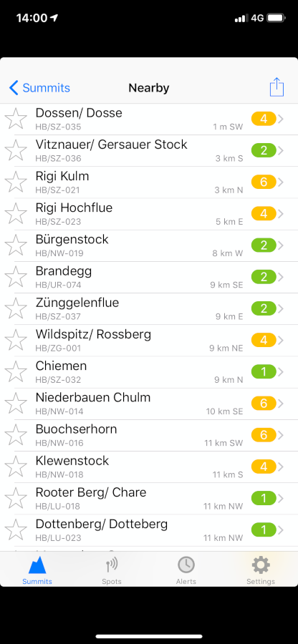
Task: Mark Chiemen as favorite with star
Action: pyautogui.click(x=16, y=371)
